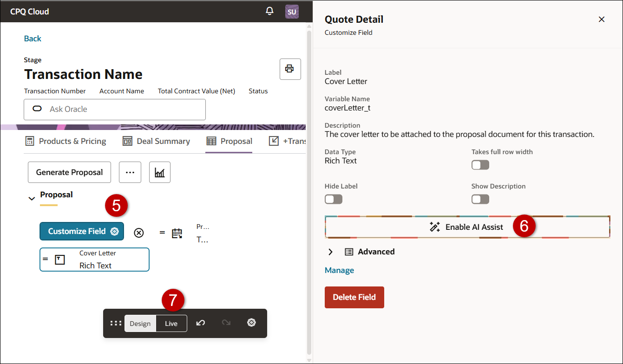Toggle the Hide Label switch
This screenshot has width=623, height=364.
(x=334, y=199)
